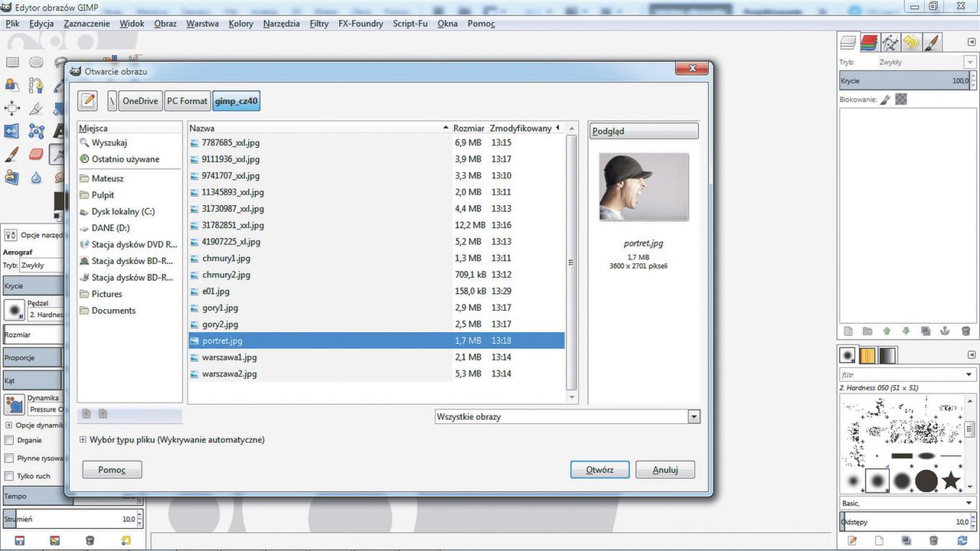
Task: Select the Cage Transform tool in toolbox
Action: pos(36,131)
